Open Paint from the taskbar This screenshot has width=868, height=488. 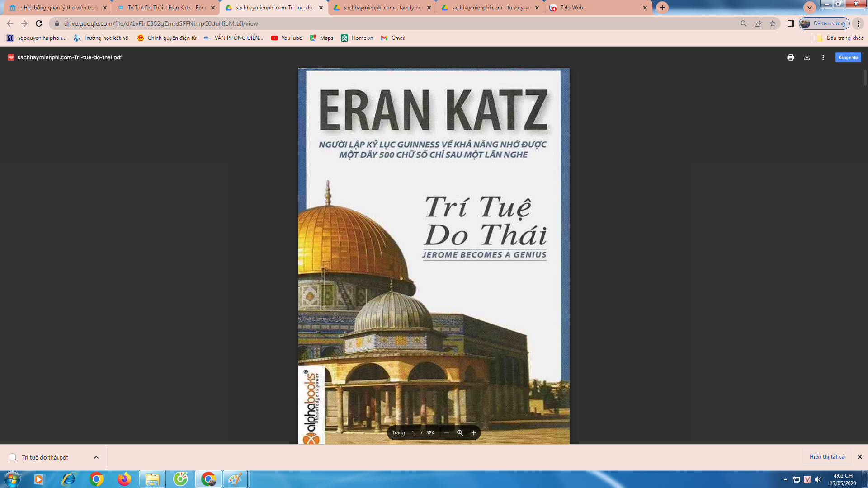click(235, 479)
